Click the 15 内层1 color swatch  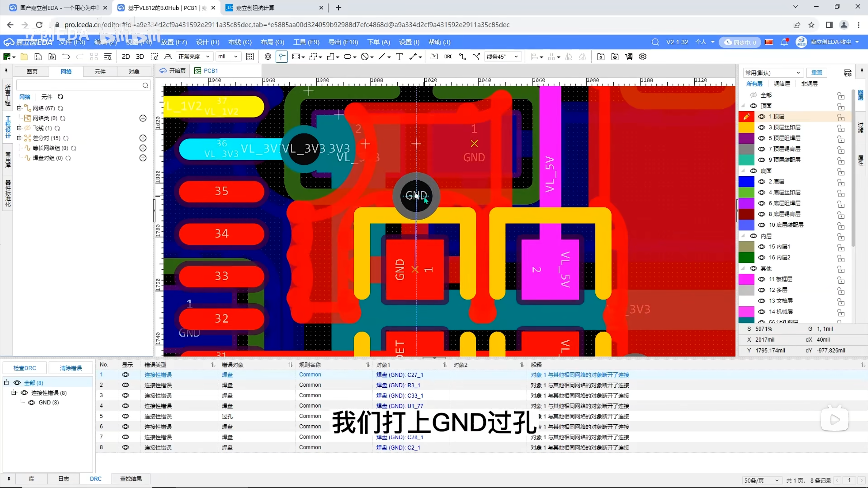point(746,247)
